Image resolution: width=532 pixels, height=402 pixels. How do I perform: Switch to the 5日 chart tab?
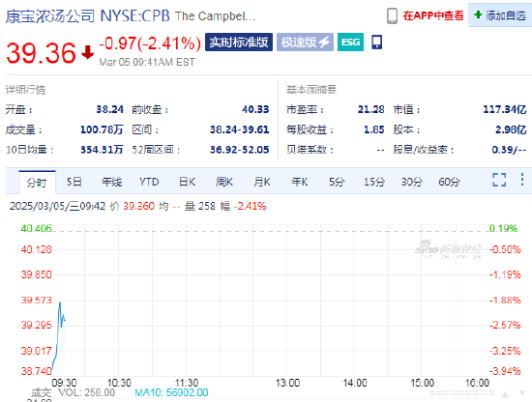[74, 182]
